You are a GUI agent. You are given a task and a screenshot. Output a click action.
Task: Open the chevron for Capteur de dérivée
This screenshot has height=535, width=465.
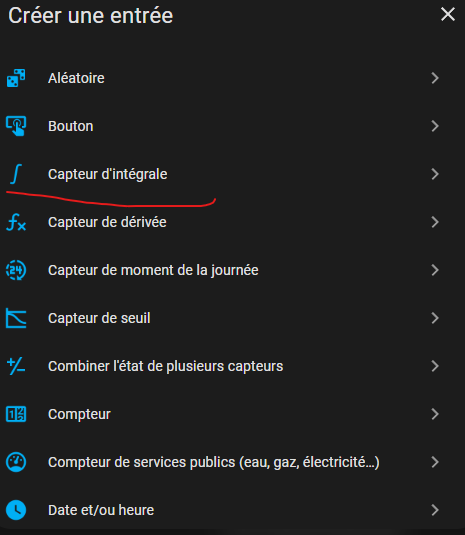click(435, 222)
